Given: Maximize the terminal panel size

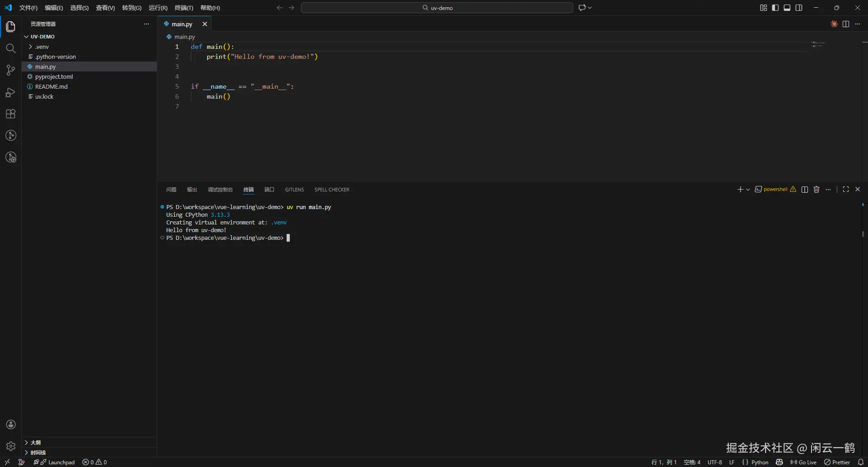Looking at the screenshot, I should pyautogui.click(x=846, y=190).
